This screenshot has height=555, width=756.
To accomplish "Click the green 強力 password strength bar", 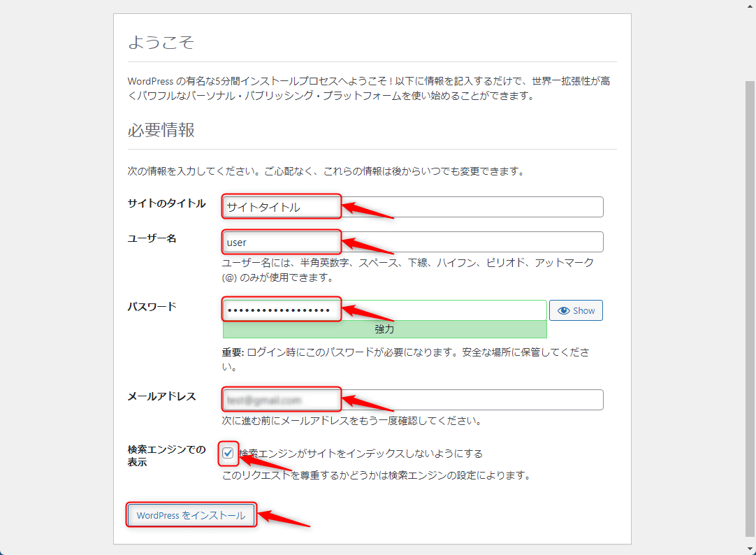I will tap(384, 329).
